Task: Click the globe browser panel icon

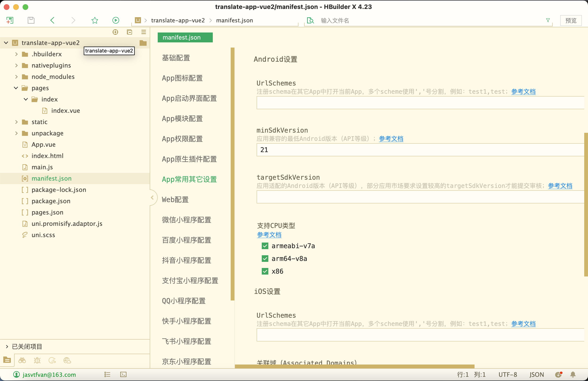Action: tap(67, 360)
